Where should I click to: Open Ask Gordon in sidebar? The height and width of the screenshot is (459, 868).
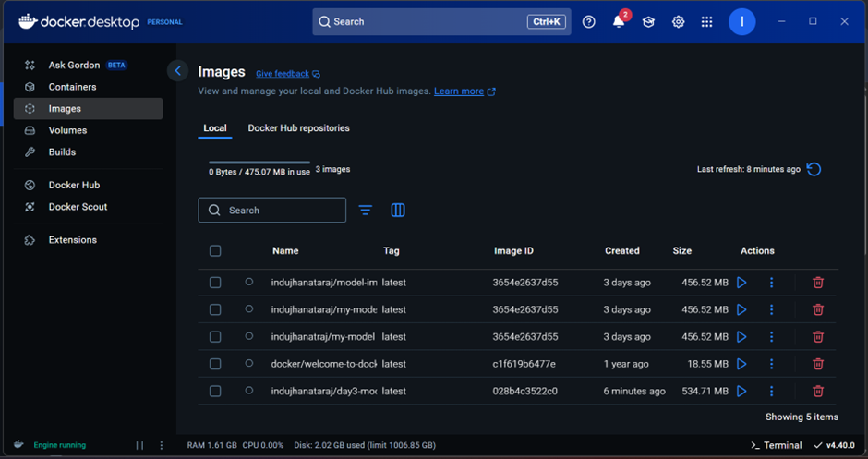pos(88,66)
